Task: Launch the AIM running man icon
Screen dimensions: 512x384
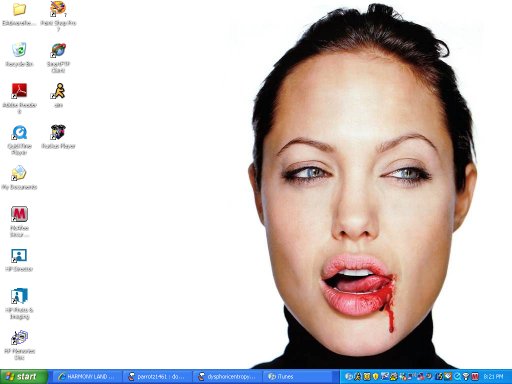Action: [x=58, y=91]
